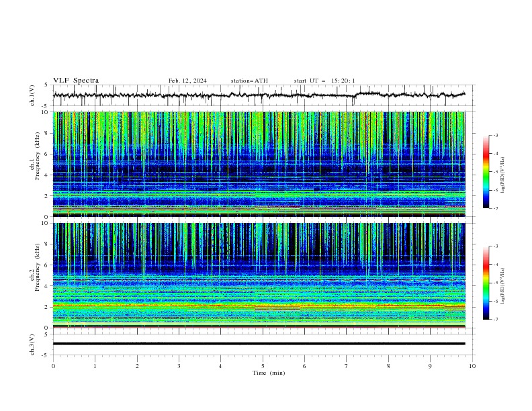Click the time axis tick label '7'
532x411 pixels.
pyautogui.click(x=347, y=366)
